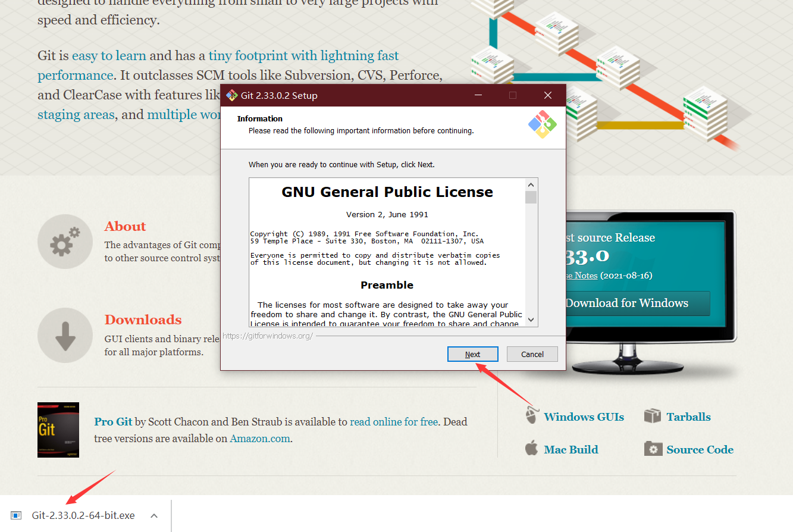Screen dimensions: 793x532
Task: Click the About gears icon
Action: (x=65, y=242)
